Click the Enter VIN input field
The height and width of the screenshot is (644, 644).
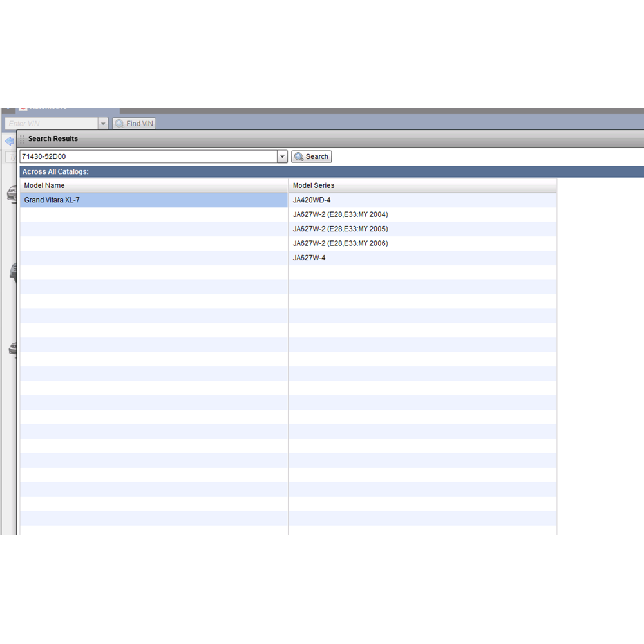tap(50, 124)
